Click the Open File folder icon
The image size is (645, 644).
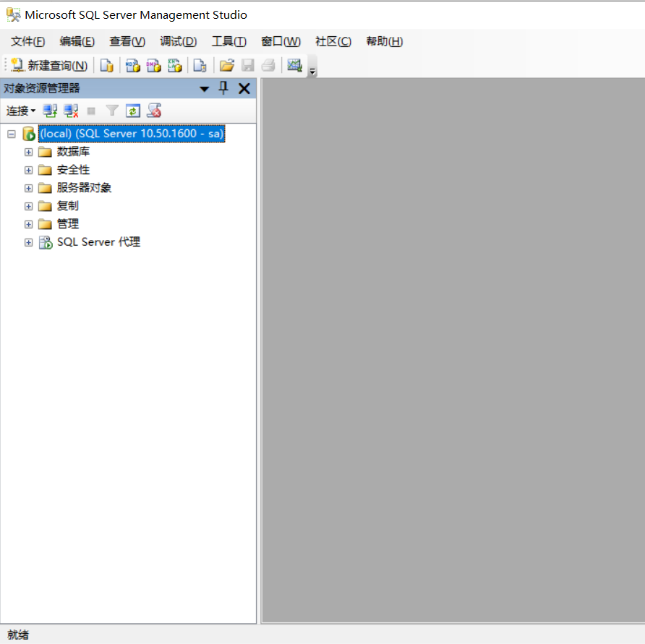pos(226,65)
